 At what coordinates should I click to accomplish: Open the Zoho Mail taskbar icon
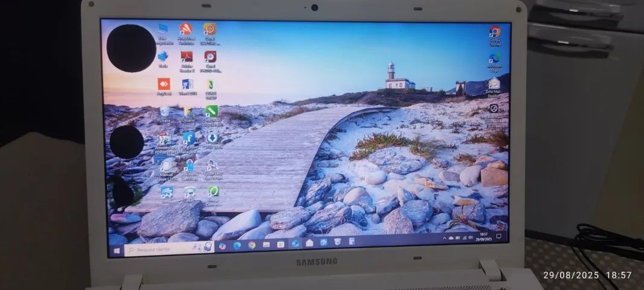click(x=309, y=243)
